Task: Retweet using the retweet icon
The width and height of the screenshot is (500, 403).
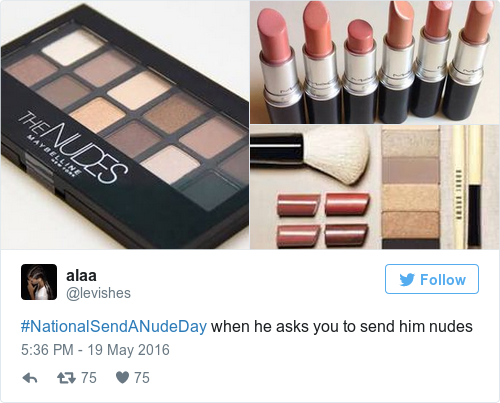Action: [66, 378]
